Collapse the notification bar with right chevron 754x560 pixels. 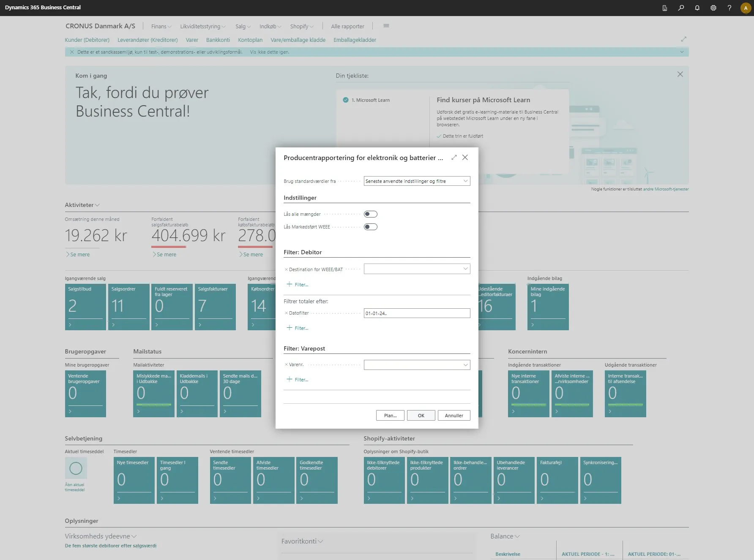(682, 52)
